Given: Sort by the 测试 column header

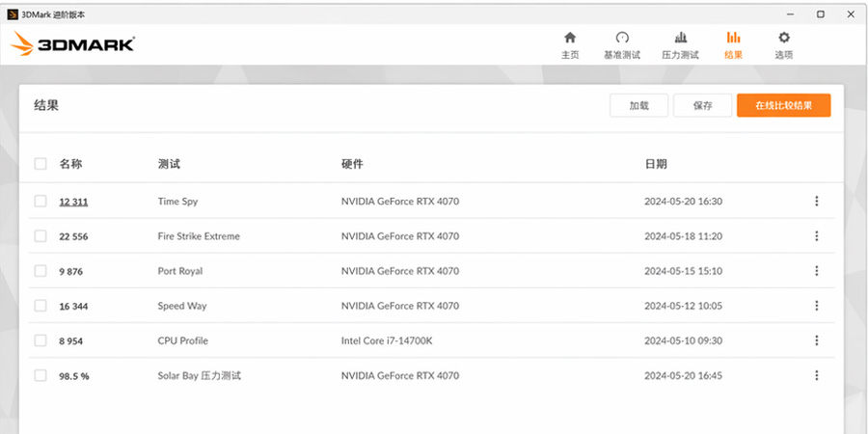Looking at the screenshot, I should 169,164.
